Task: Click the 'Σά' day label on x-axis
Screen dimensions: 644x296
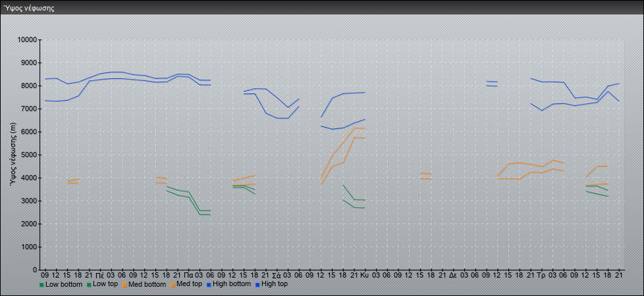Action: pyautogui.click(x=277, y=275)
